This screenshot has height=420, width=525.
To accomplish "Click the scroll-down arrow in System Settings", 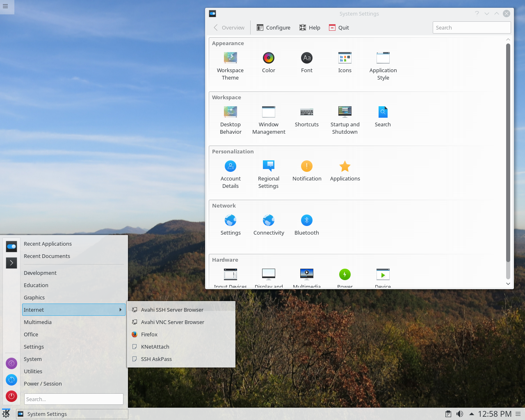I will tap(508, 284).
